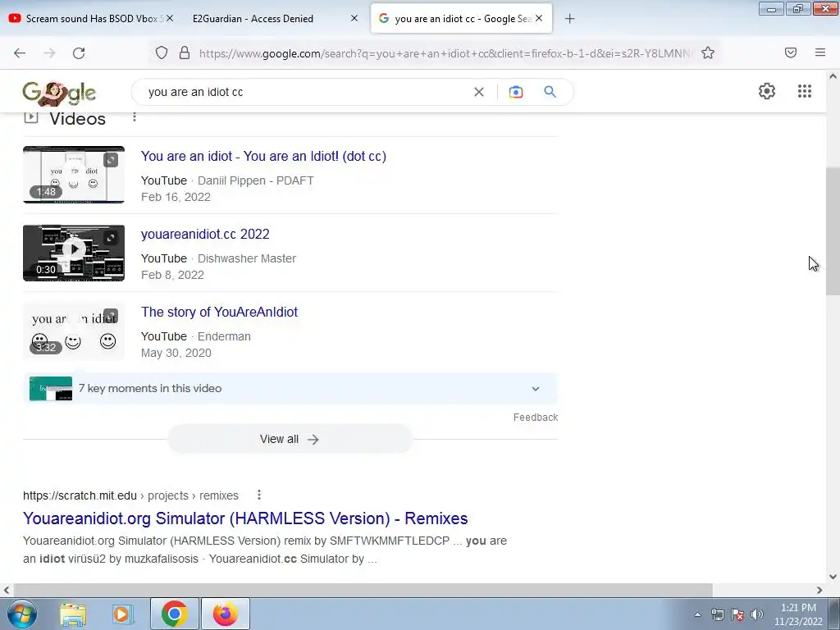The height and width of the screenshot is (630, 840).
Task: Close the Google Search tab
Action: [539, 18]
